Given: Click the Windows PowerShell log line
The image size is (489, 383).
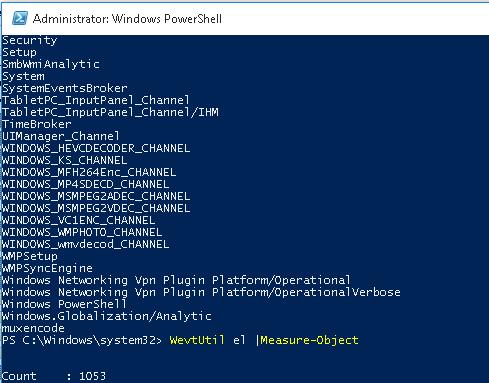Looking at the screenshot, I should click(65, 304).
